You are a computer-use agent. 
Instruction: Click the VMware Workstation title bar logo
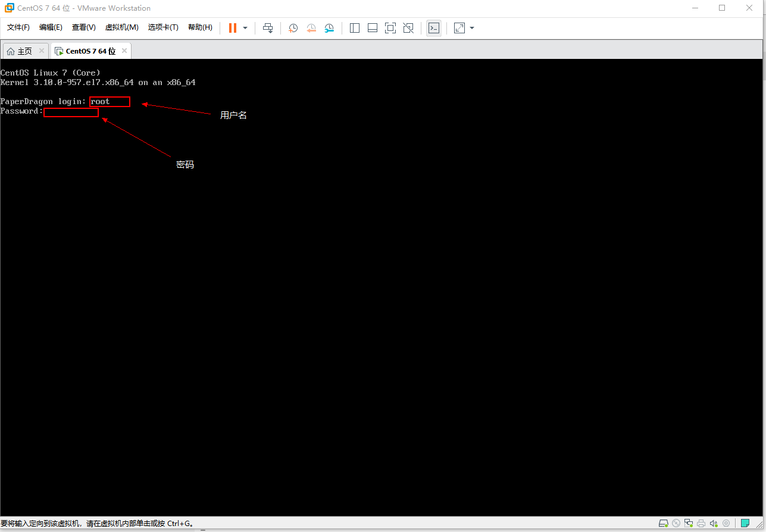point(9,8)
